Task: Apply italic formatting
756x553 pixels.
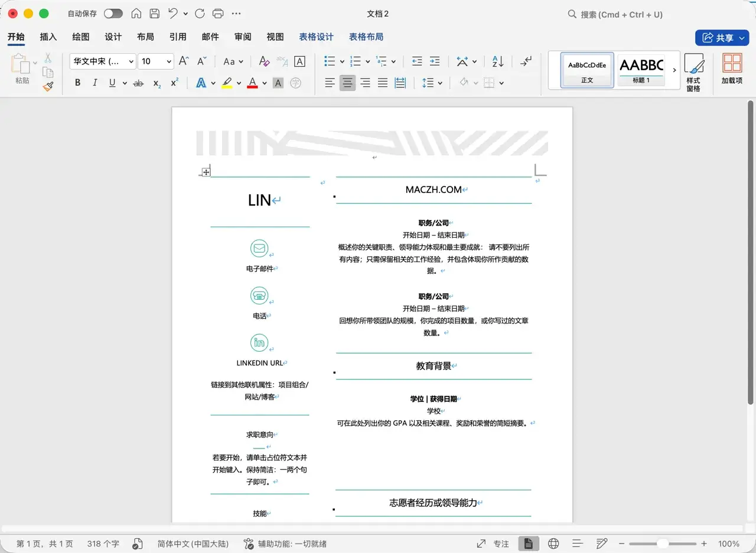Action: (95, 83)
